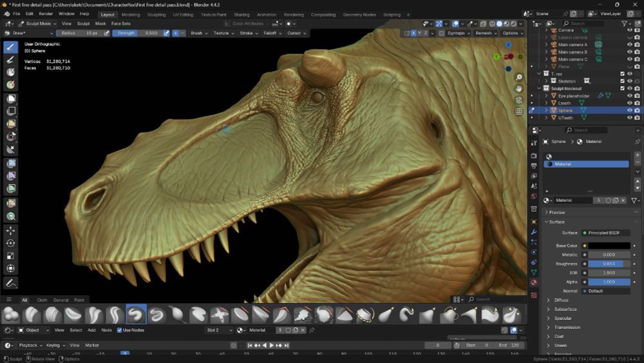The image size is (644, 363).
Task: Open the Render properties tab icon
Action: click(x=534, y=156)
